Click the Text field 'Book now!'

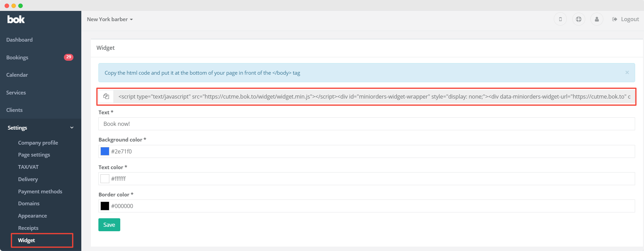click(x=367, y=124)
